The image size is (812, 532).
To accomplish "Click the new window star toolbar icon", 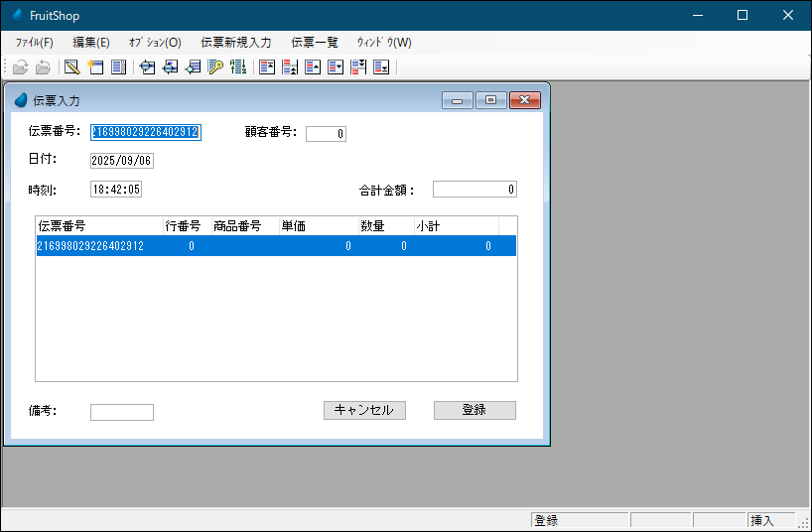I will (95, 67).
